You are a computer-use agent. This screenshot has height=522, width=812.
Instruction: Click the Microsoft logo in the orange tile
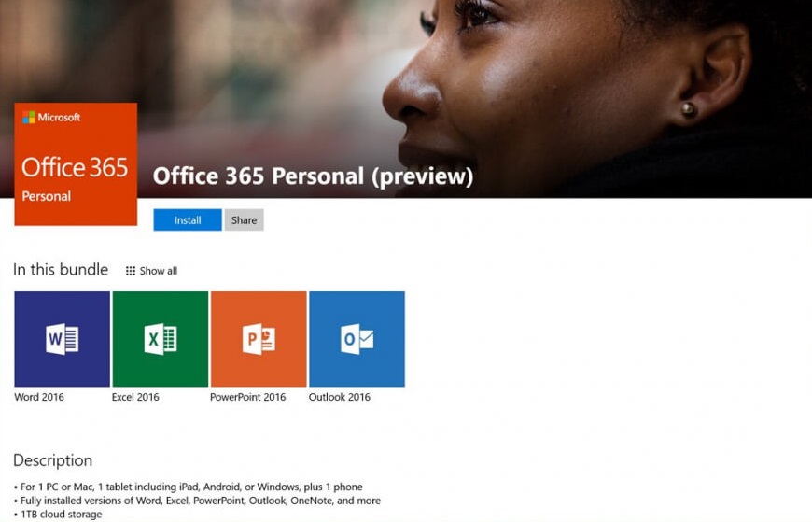point(51,117)
